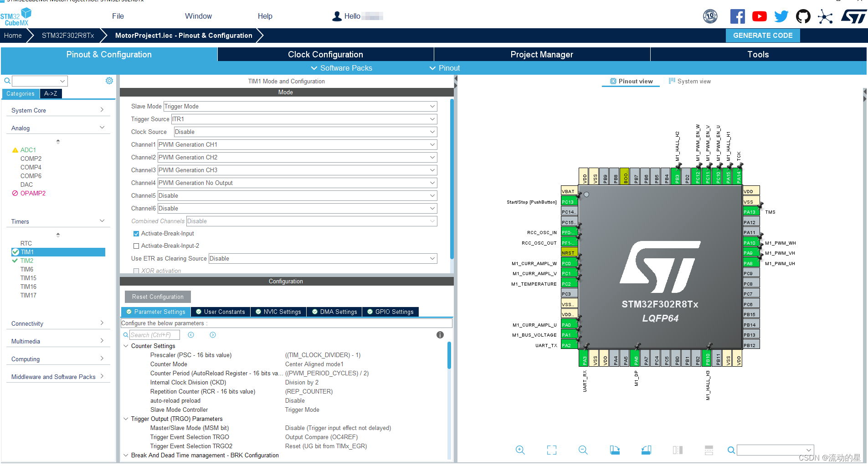Select the green PA8 pin labeled M1_PWM_UH

(750, 262)
